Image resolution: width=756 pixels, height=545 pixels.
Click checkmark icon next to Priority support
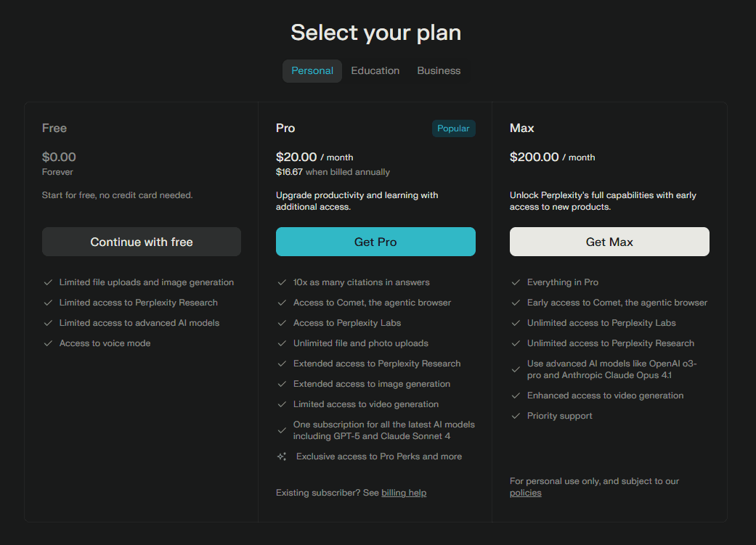516,416
